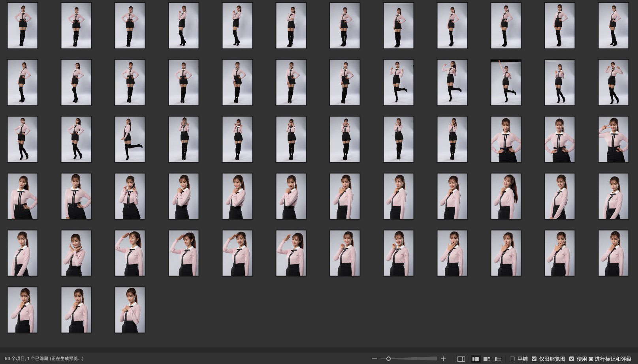Screen dimensions: 638x364
Task: Toggle 使用 ⌘ 进行标记和评级 checkbox
Action: 571,359
